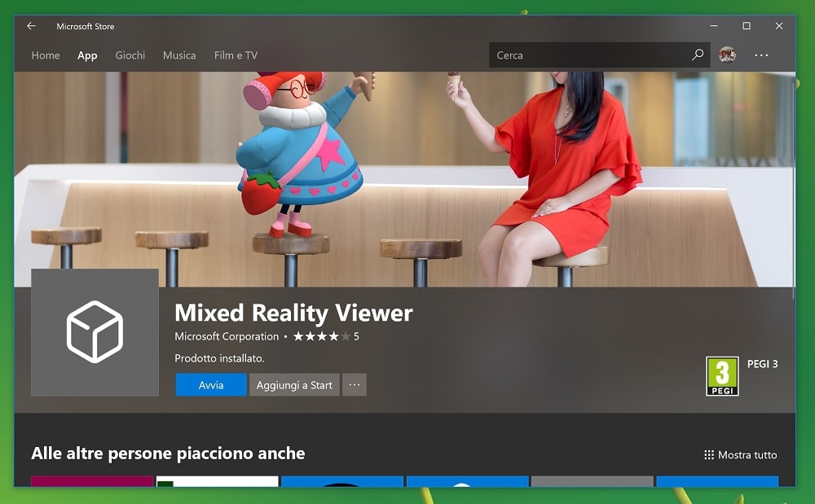
Task: Click the PEGI 3 rating badge
Action: click(x=722, y=376)
